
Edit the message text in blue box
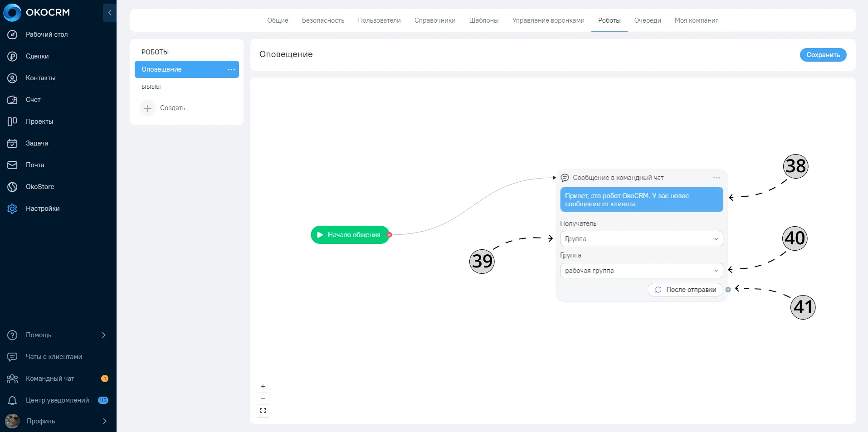coord(641,200)
